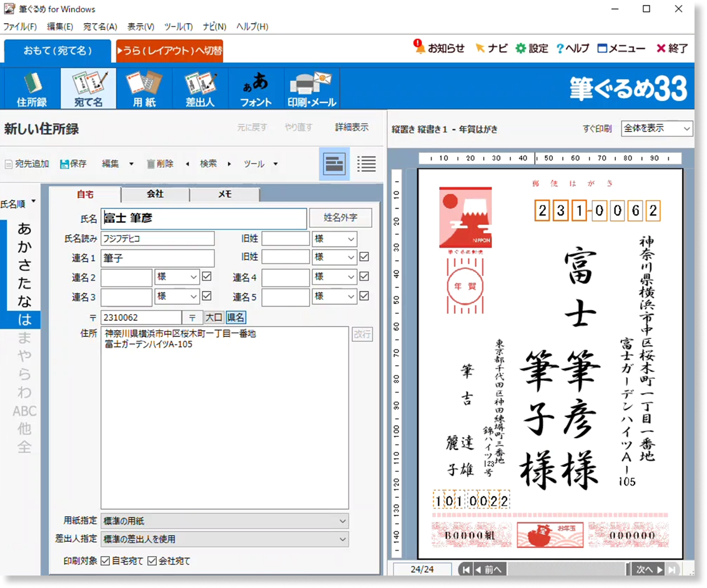Open the 差出人 sender icon
The image size is (707, 588).
click(200, 89)
